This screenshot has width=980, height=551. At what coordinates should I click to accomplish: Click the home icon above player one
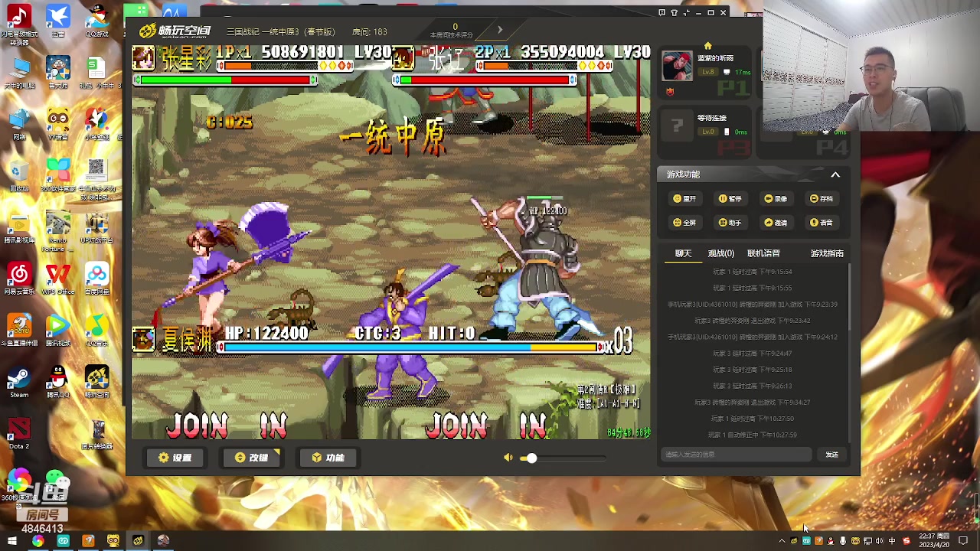pyautogui.click(x=707, y=46)
